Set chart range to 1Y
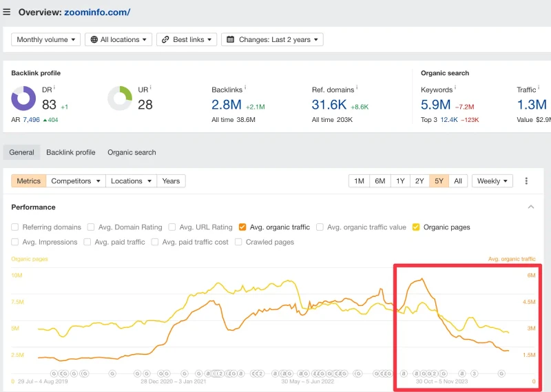 400,181
